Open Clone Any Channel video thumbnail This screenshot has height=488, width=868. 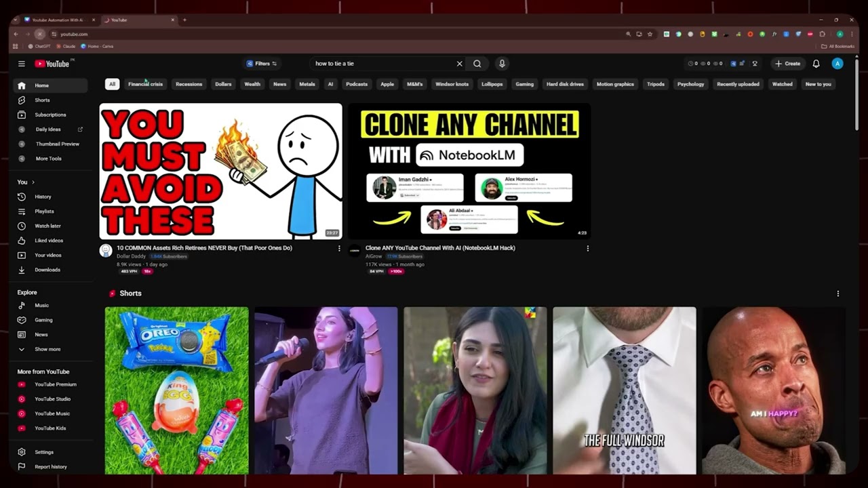[x=469, y=171]
